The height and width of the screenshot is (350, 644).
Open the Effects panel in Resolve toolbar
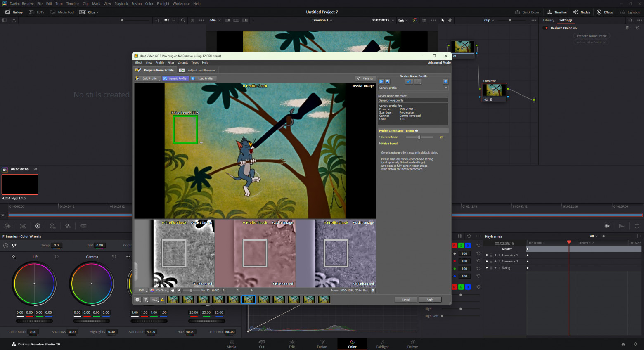pos(605,12)
